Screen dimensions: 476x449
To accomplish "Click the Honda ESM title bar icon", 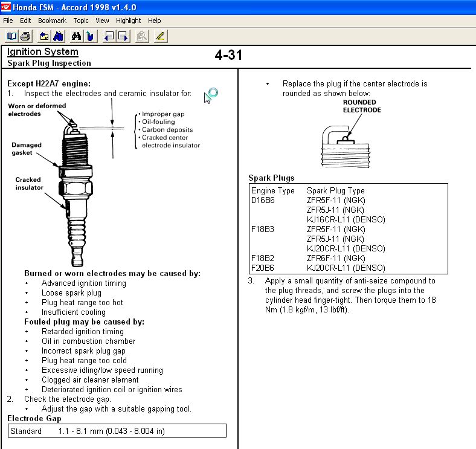I will click(x=6, y=6).
